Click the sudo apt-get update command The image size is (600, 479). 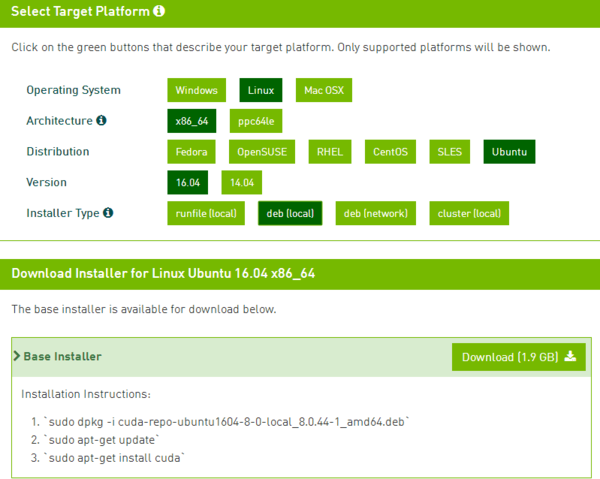pos(101,440)
